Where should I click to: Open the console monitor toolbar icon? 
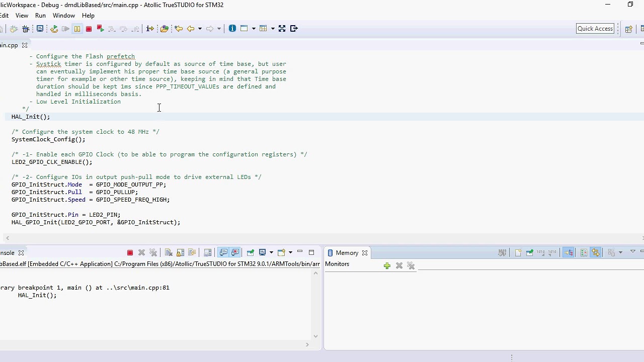(x=40, y=29)
